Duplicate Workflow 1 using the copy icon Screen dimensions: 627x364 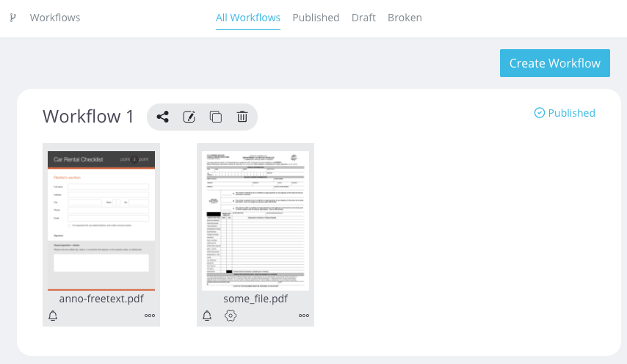point(216,117)
